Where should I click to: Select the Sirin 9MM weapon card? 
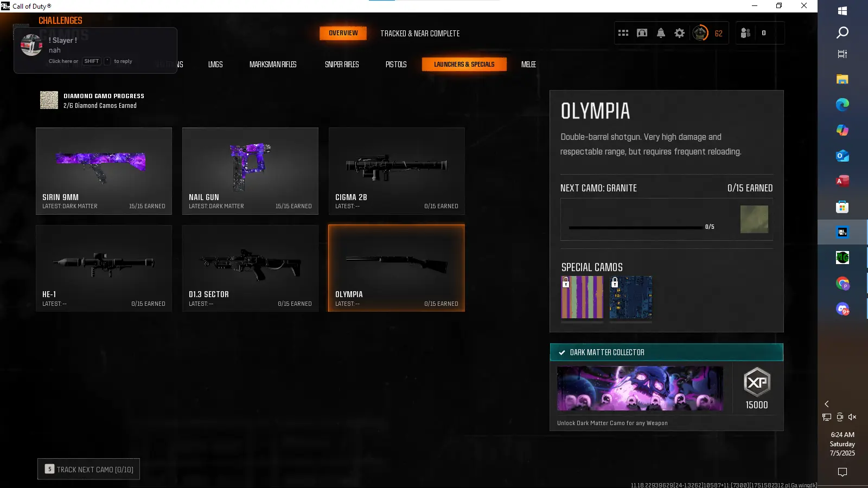tap(104, 171)
